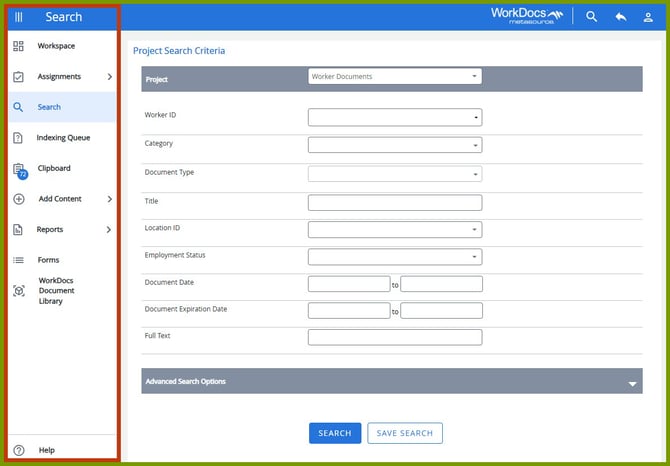Image resolution: width=670 pixels, height=466 pixels.
Task: Open the user profile icon
Action: (648, 17)
